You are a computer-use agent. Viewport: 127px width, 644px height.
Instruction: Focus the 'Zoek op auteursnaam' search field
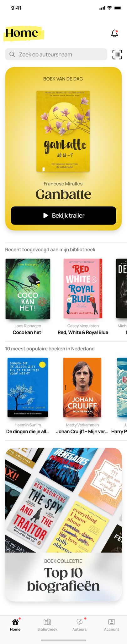(x=56, y=54)
